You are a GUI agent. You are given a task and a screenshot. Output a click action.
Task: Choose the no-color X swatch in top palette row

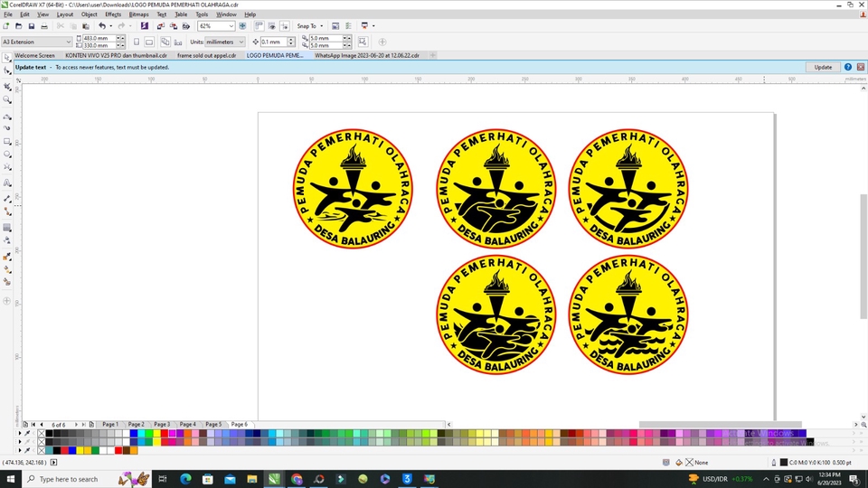41,433
